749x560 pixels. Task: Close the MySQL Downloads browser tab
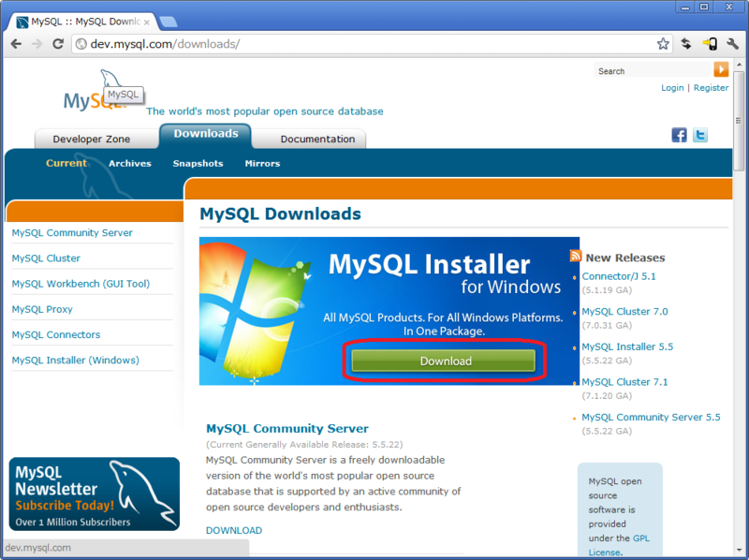point(147,22)
